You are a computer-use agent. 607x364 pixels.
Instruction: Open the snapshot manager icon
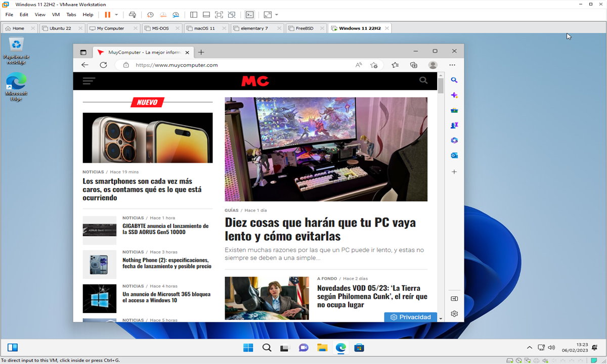[x=176, y=15]
